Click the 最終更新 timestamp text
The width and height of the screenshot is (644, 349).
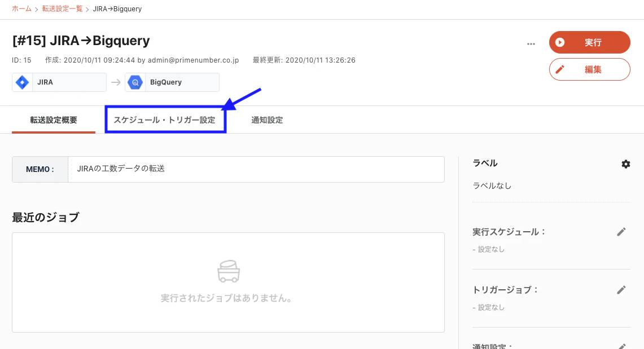[x=304, y=60]
